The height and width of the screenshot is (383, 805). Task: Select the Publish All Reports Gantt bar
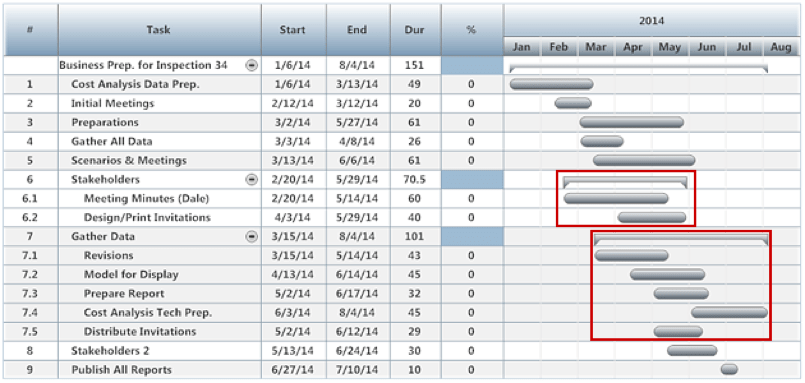pyautogui.click(x=730, y=369)
